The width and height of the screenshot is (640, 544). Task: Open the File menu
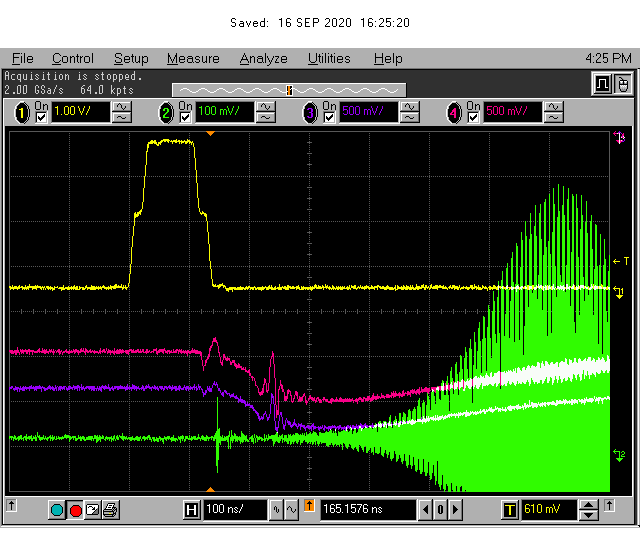click(x=22, y=59)
